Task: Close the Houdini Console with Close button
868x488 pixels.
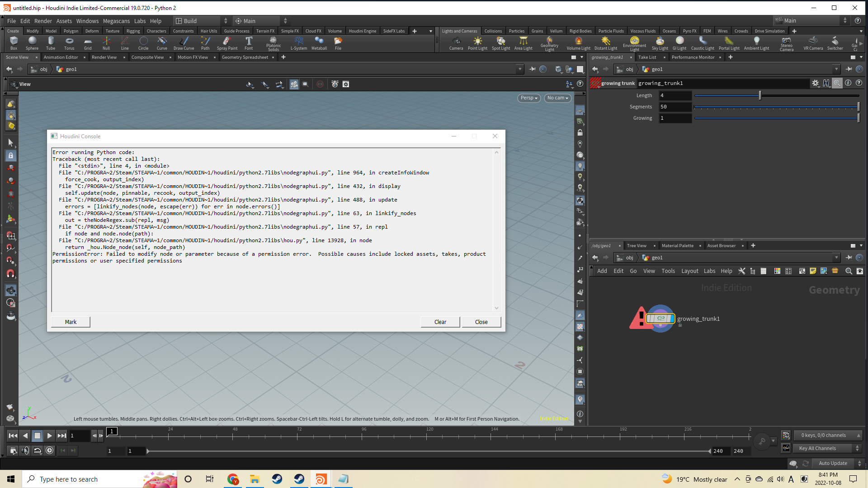Action: coord(481,322)
